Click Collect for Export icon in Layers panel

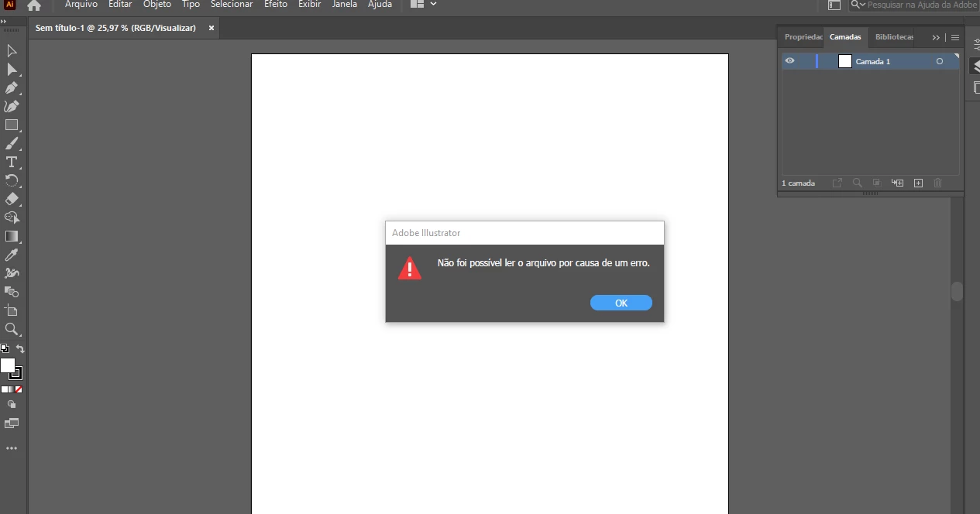837,183
